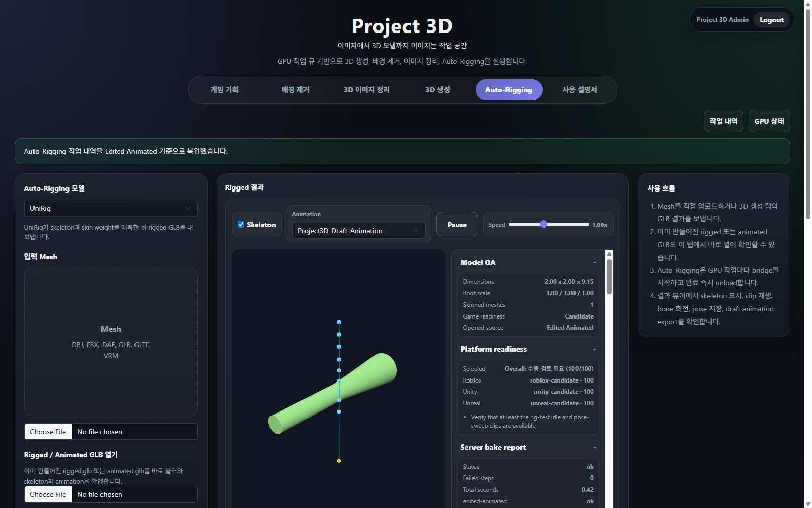The width and height of the screenshot is (812, 508).
Task: Click the page vertical scrollbar thumb
Action: tap(808, 114)
